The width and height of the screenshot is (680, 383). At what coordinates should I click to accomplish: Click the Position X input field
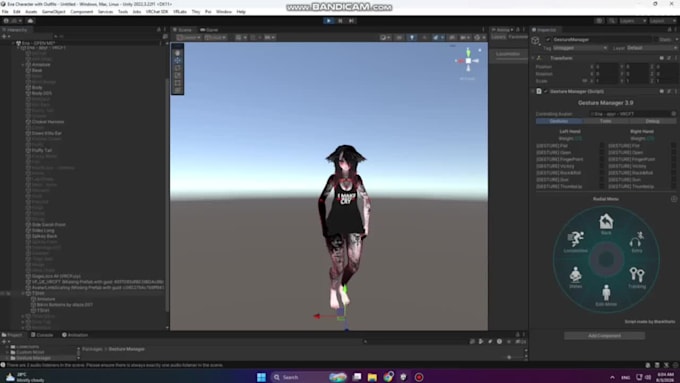tap(607, 67)
